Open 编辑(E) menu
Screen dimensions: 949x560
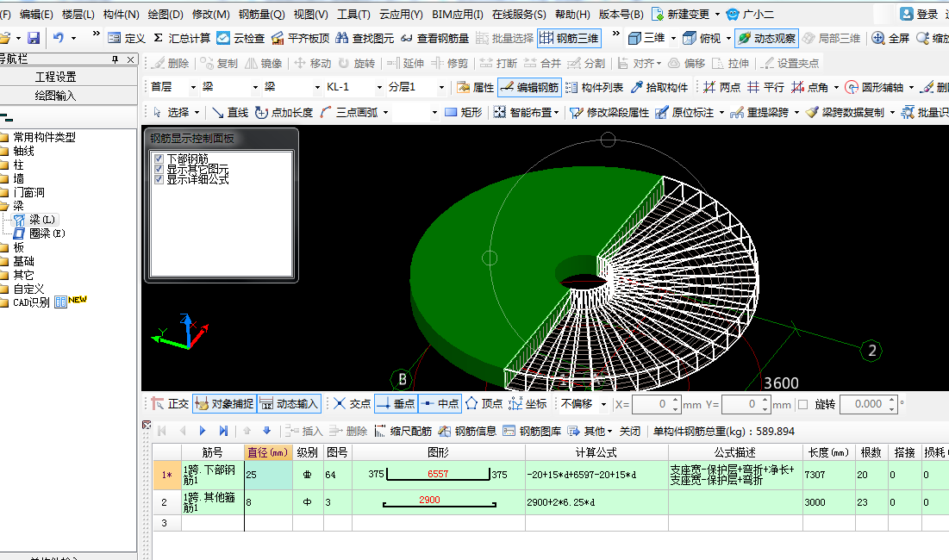36,14
